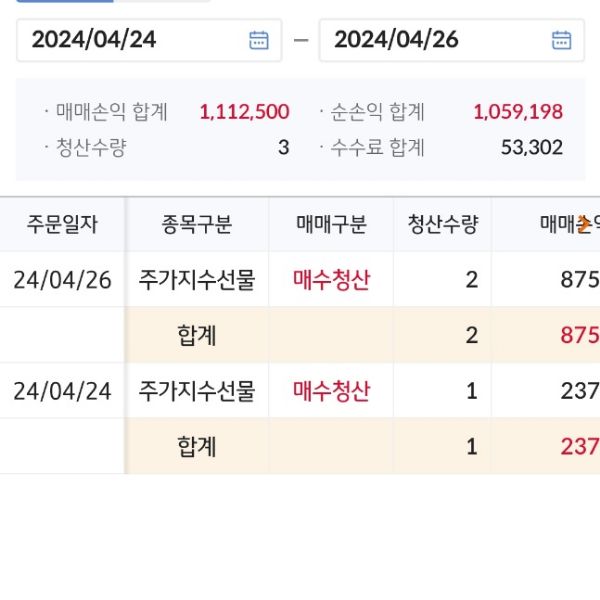
Task: Click the 매매손익 합계 value 1,112,500
Action: (x=244, y=112)
